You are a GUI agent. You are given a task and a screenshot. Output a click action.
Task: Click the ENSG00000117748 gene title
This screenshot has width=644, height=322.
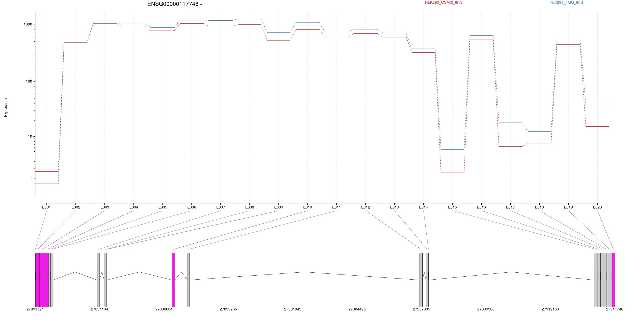click(x=174, y=4)
